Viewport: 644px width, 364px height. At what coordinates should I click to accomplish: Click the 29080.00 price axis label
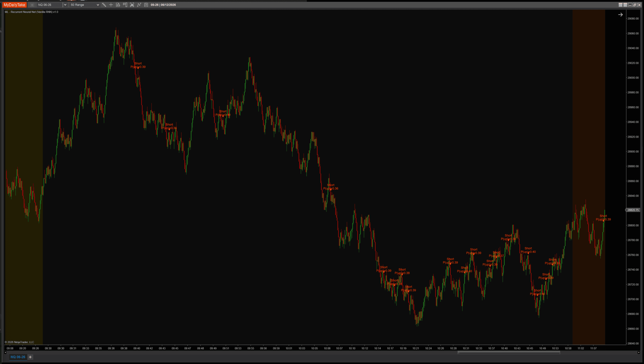pyautogui.click(x=633, y=19)
